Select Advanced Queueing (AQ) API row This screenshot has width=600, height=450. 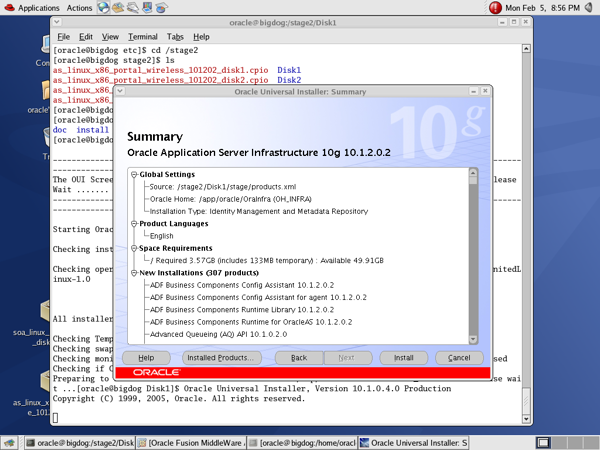[x=218, y=334]
